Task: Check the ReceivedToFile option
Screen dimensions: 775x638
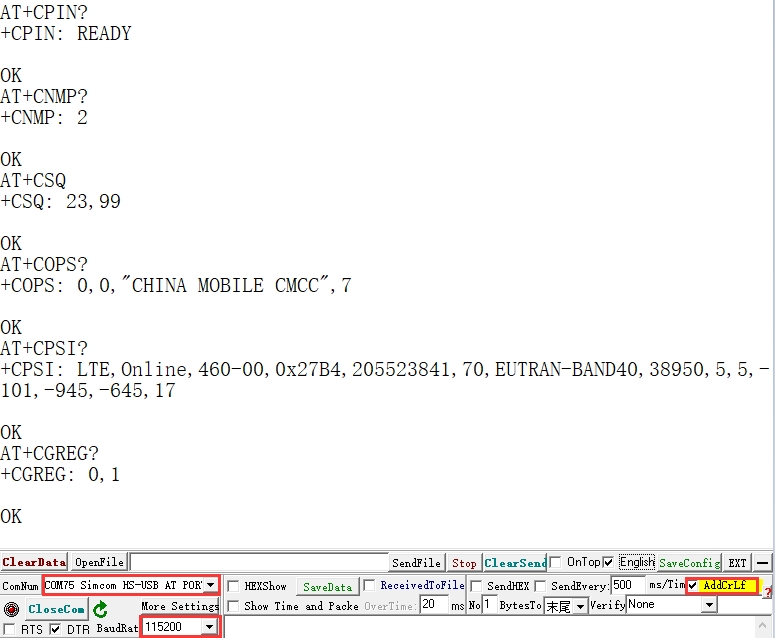Action: coord(369,585)
